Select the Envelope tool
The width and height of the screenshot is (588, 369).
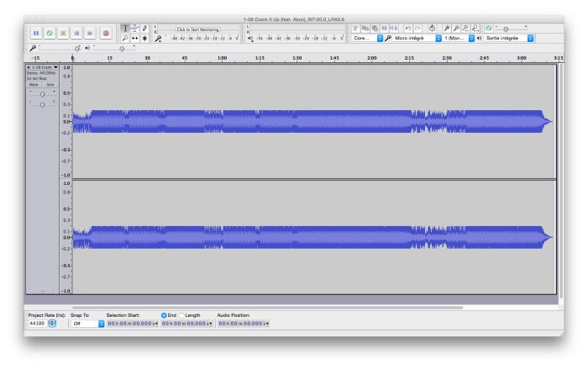click(135, 28)
